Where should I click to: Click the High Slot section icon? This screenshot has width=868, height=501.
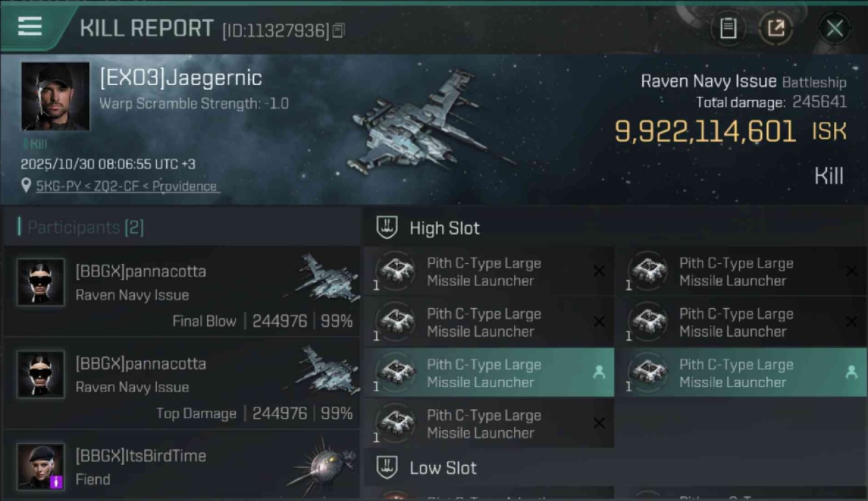point(387,228)
